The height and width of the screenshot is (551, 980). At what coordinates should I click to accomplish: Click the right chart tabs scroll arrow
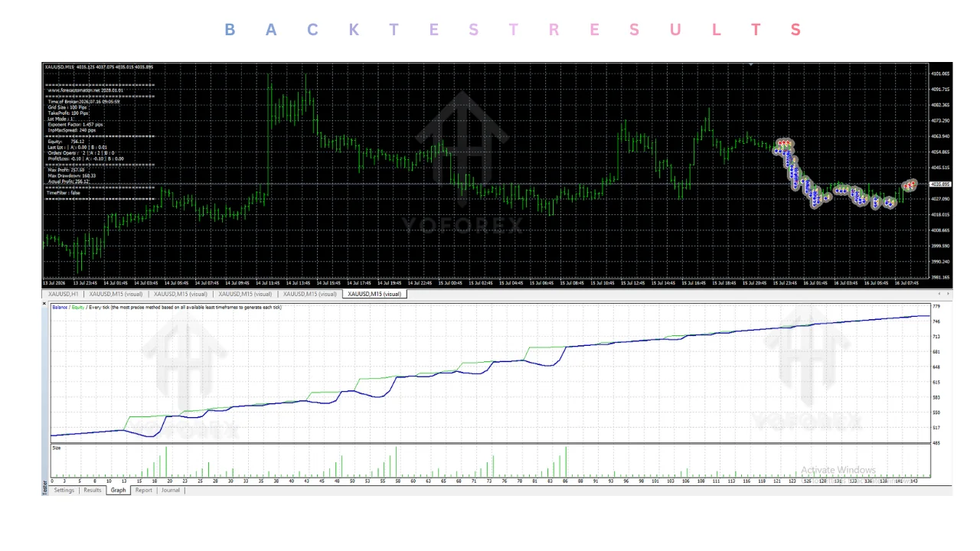949,294
